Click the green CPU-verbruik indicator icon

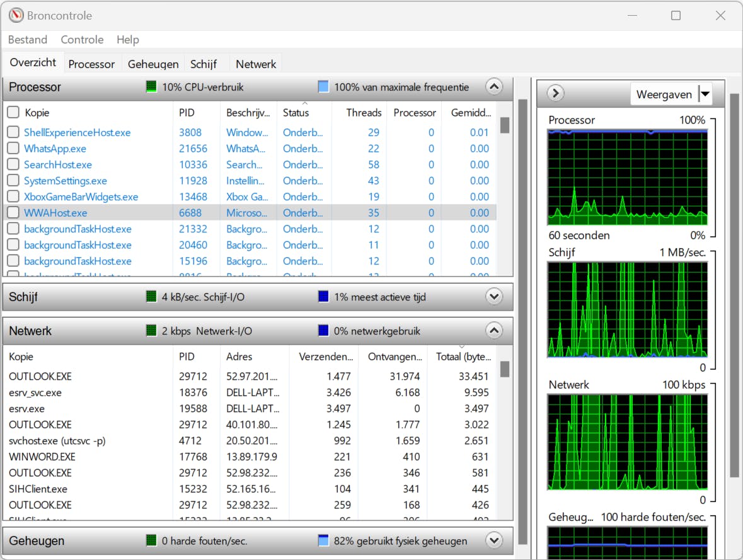click(x=151, y=87)
